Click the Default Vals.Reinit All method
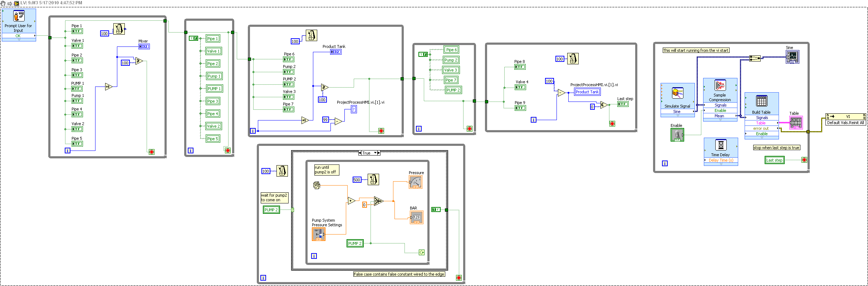Screen dimensions: 868x286 [x=845, y=123]
